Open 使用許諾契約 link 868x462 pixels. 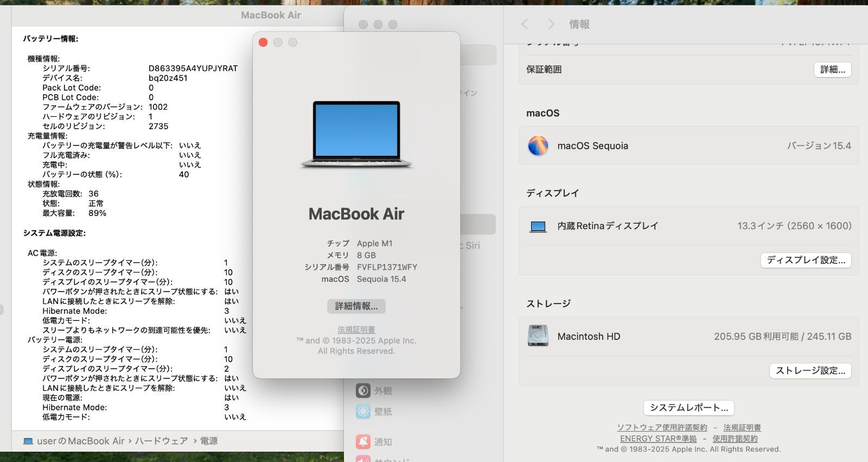735,439
